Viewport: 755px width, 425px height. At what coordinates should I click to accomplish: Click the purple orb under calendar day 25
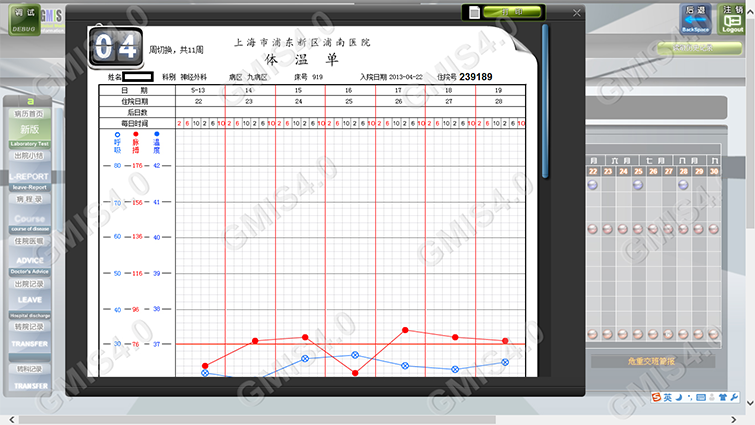638,185
